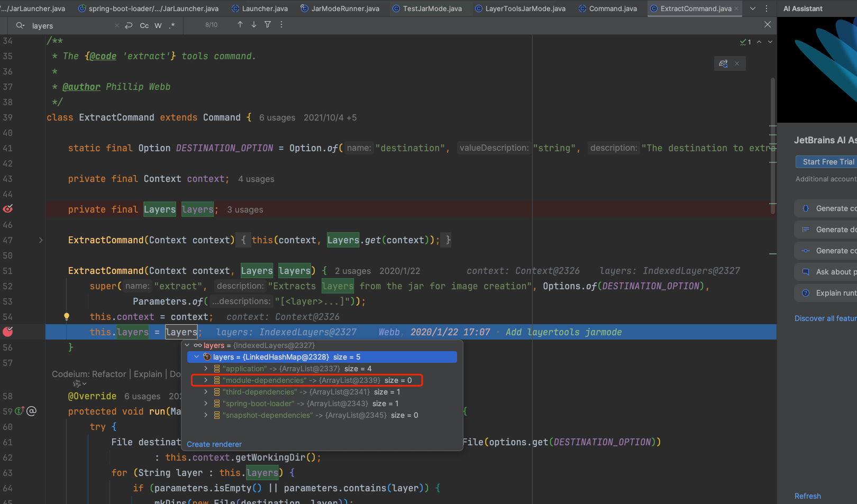Click the implements gutter icon on line 59
The image size is (857, 504).
20,411
